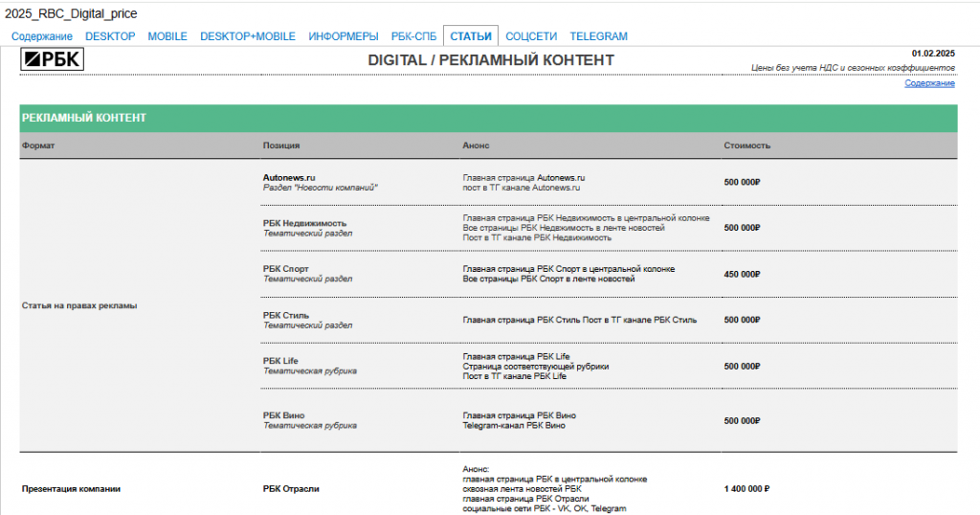Click the Раздел "Новости компаний" text
The width and height of the screenshot is (980, 515).
pyautogui.click(x=320, y=188)
